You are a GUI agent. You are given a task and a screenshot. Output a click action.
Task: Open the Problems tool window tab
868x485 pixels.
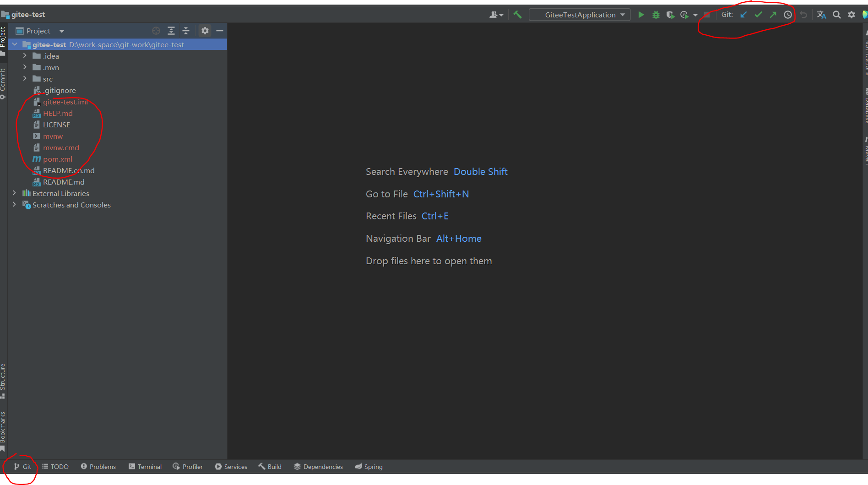point(98,467)
